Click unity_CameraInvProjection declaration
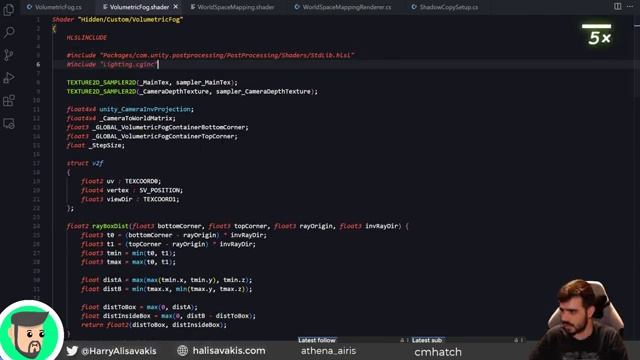Viewport: 640px width, 360px height. tap(130, 109)
